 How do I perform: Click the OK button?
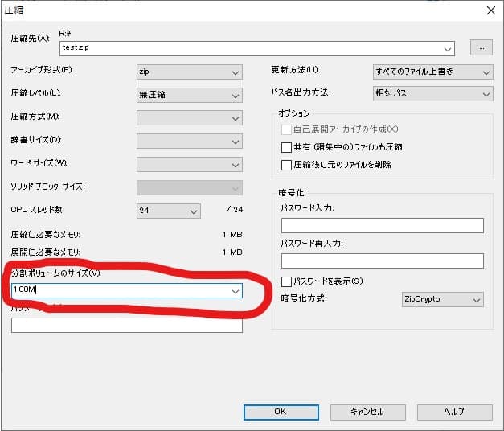point(281,413)
